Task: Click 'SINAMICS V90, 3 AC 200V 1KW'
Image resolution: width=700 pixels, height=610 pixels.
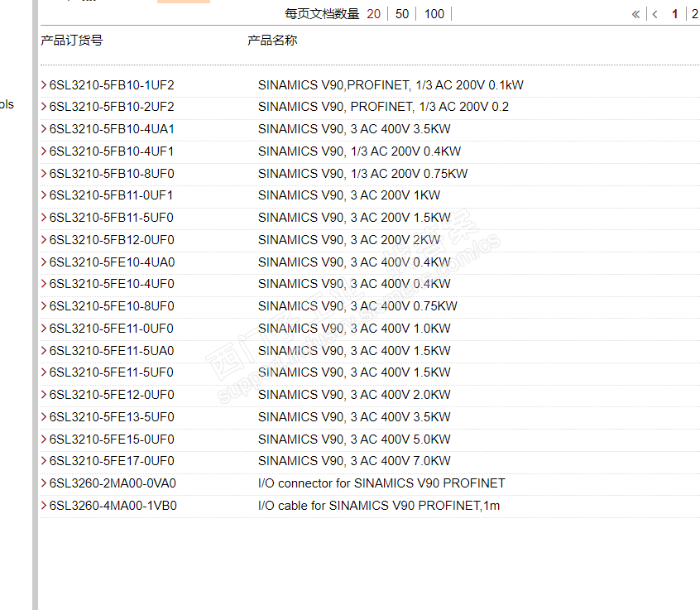Action: (349, 195)
